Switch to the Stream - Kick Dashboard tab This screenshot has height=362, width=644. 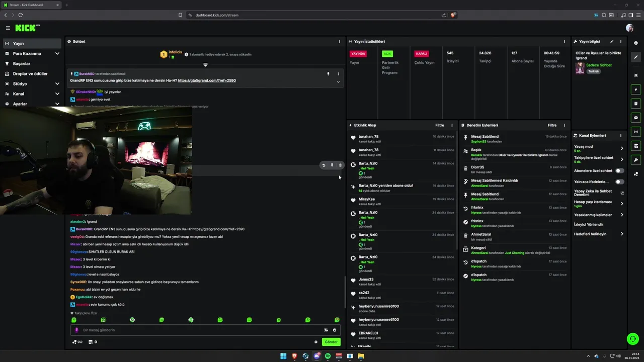30,5
